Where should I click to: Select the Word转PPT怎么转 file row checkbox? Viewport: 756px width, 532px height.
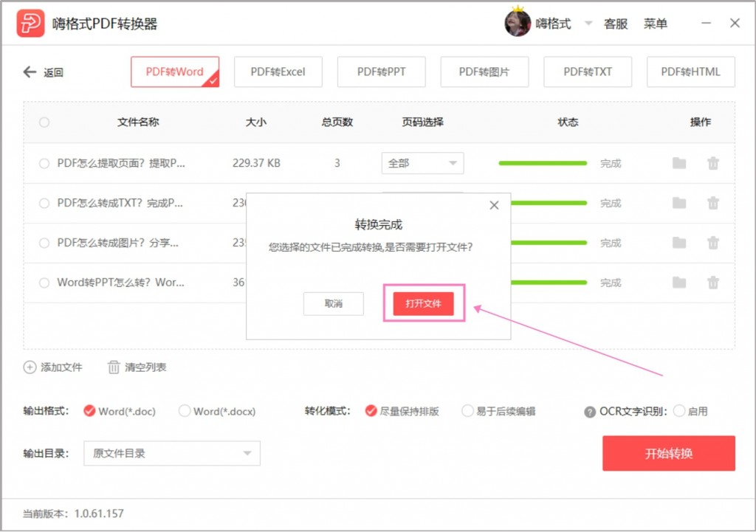[x=44, y=283]
